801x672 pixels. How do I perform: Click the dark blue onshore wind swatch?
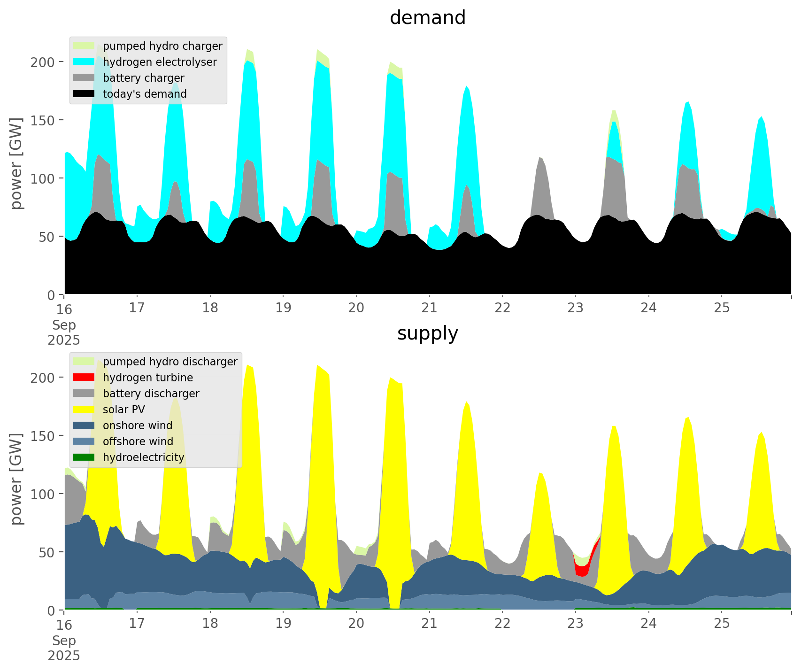pyautogui.click(x=84, y=425)
